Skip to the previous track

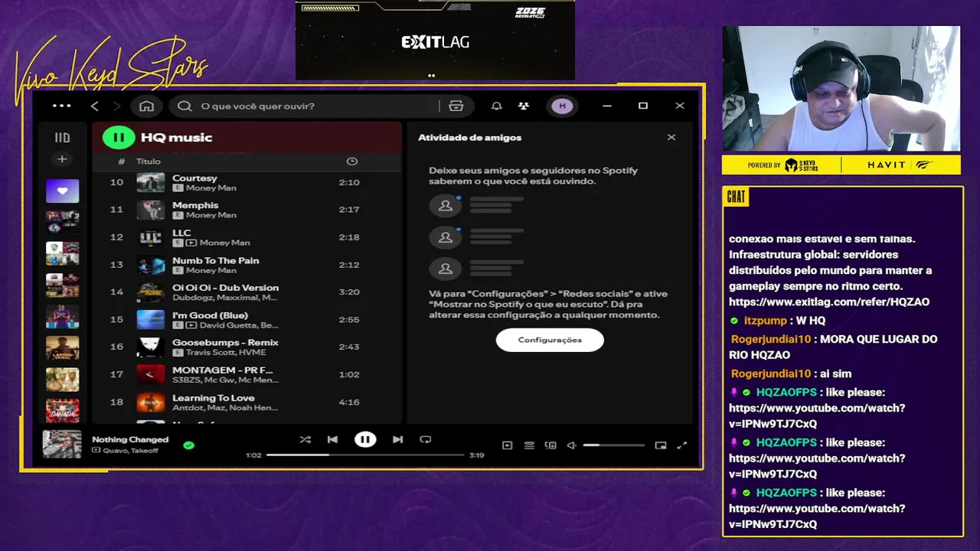pos(332,439)
